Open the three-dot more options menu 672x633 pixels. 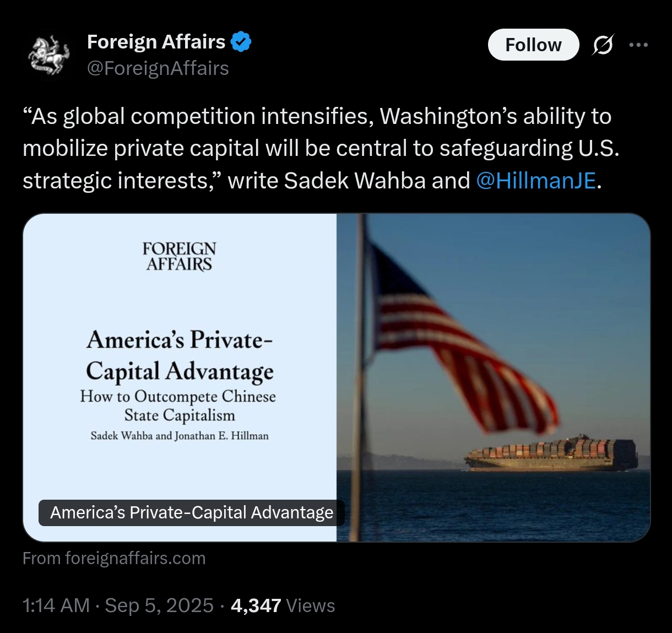pos(638,45)
